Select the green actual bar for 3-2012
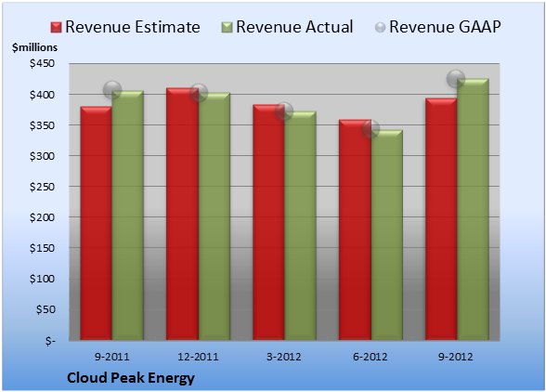The height and width of the screenshot is (392, 546). (300, 226)
